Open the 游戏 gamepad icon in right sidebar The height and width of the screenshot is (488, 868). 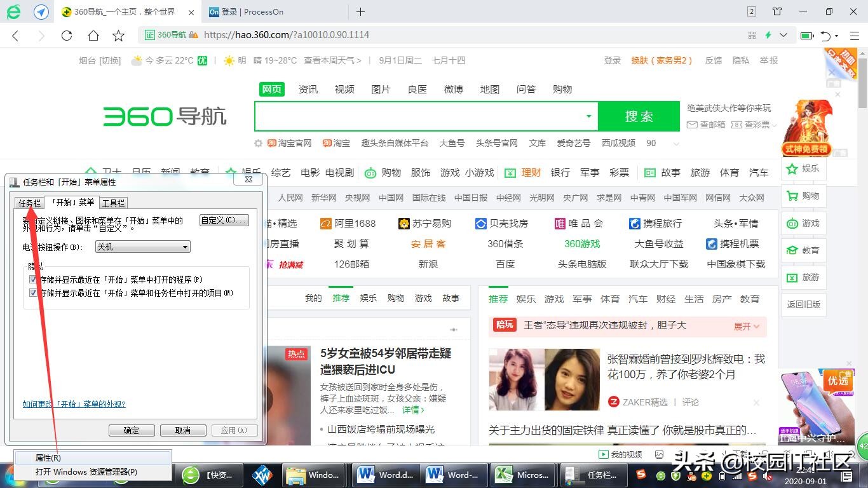tap(792, 224)
